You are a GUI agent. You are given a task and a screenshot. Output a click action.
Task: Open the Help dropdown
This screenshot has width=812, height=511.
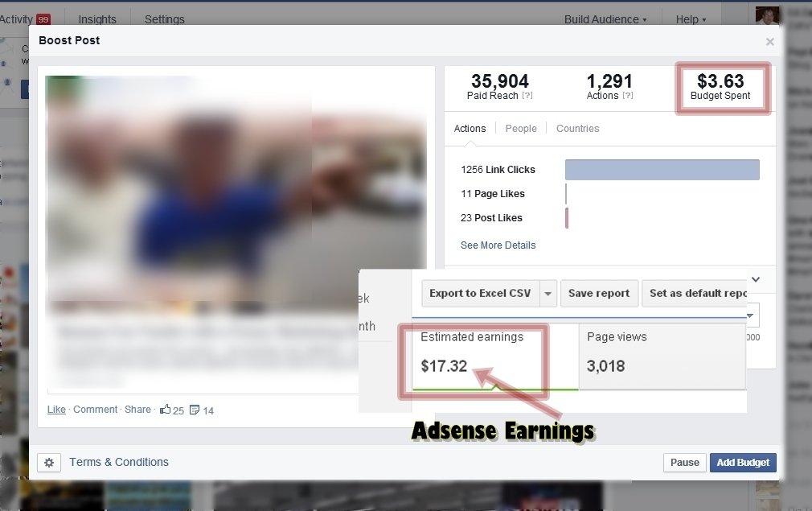click(x=688, y=19)
